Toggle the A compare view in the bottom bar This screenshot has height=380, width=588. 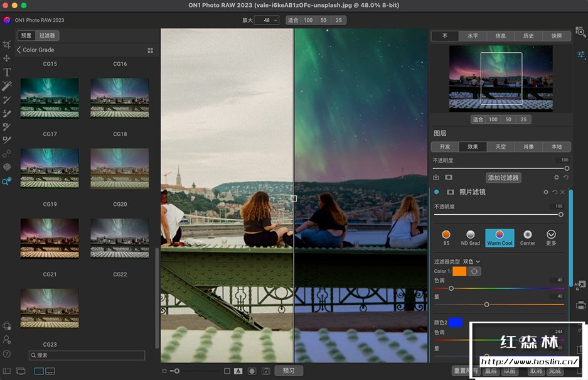click(238, 370)
